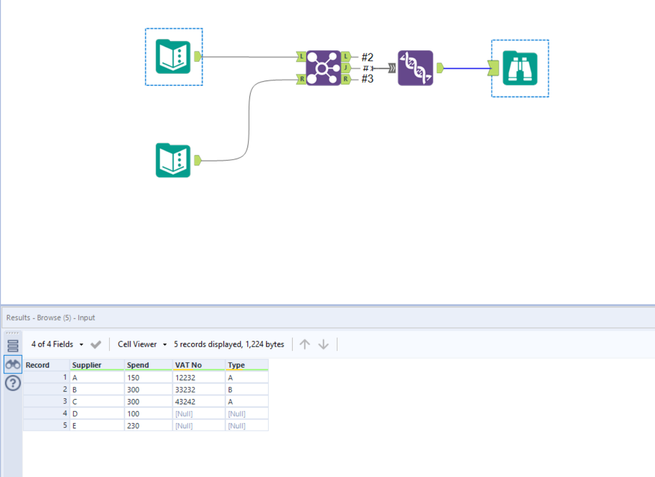Select the Union tool icon
Screen dimensions: 655x477
[x=415, y=68]
